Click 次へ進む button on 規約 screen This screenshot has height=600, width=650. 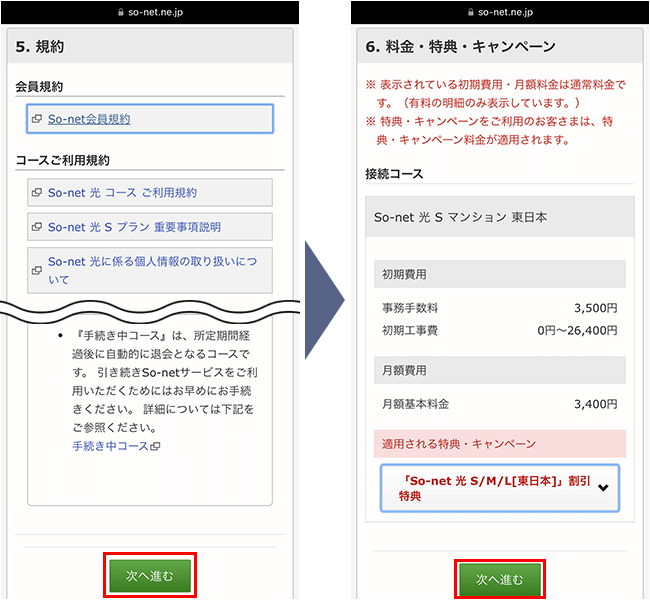tap(150, 576)
